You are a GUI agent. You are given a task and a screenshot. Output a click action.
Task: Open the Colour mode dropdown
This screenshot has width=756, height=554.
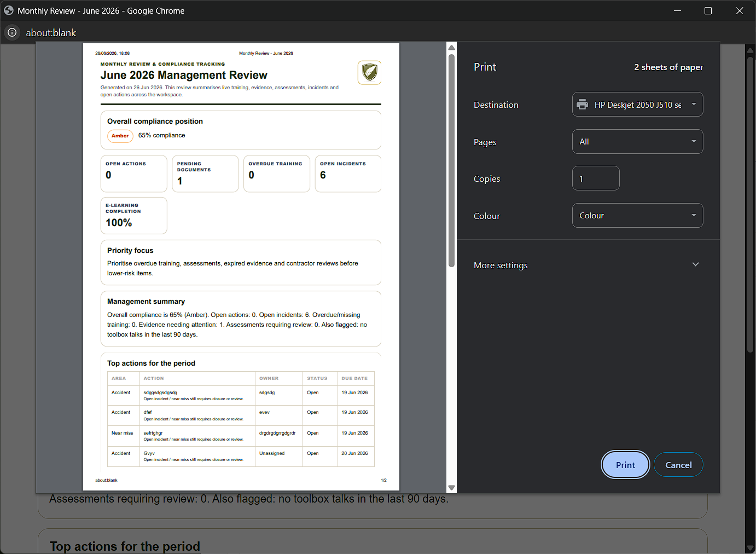[x=638, y=216]
